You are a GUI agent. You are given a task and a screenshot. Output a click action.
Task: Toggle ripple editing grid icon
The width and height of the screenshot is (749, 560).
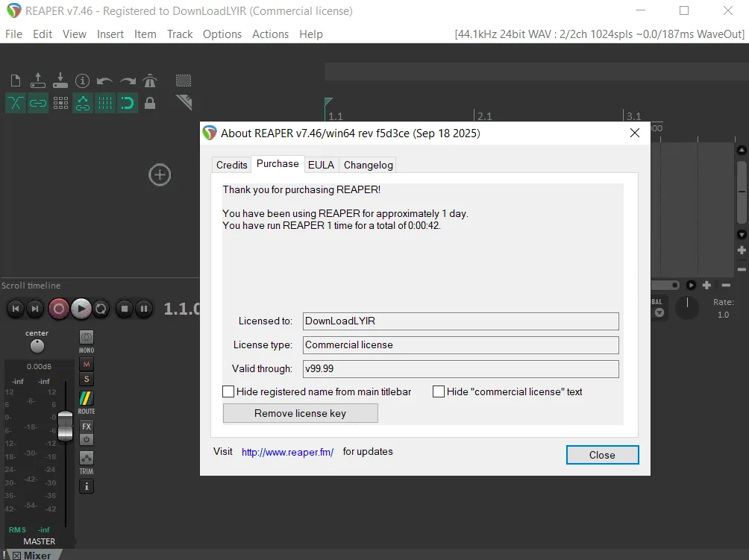coord(60,103)
